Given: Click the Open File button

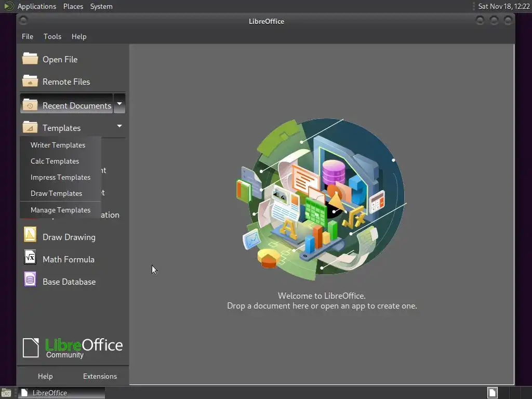Looking at the screenshot, I should 73,59.
